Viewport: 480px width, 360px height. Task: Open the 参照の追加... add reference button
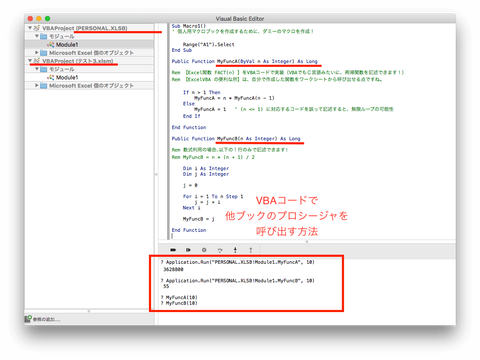pos(43,319)
